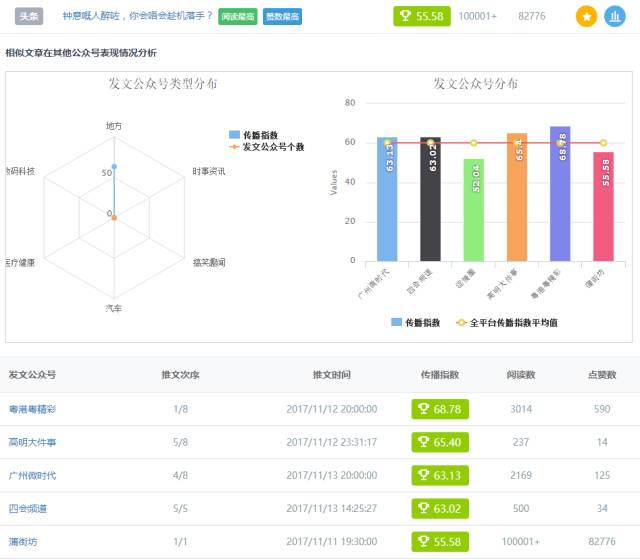Open the article title link 钟意睇人醉咗
This screenshot has height=560, width=640.
pyautogui.click(x=138, y=16)
